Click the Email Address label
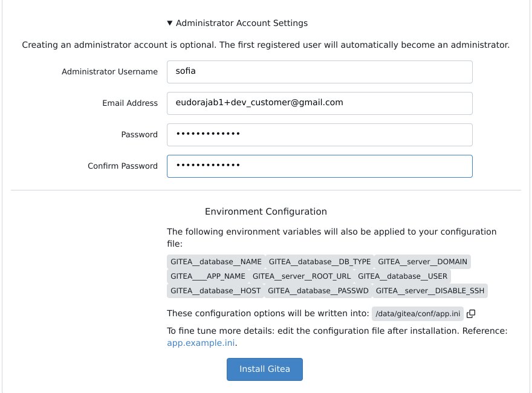Image resolution: width=532 pixels, height=393 pixels. click(x=130, y=103)
